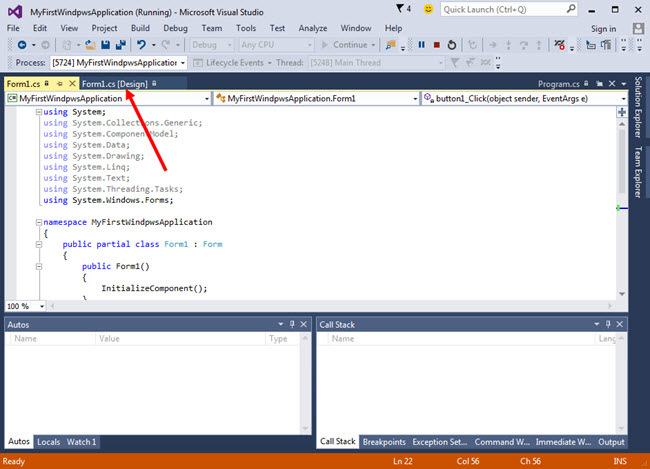The width and height of the screenshot is (650, 469).
Task: Open the Call Stack window options arrow
Action: point(597,324)
